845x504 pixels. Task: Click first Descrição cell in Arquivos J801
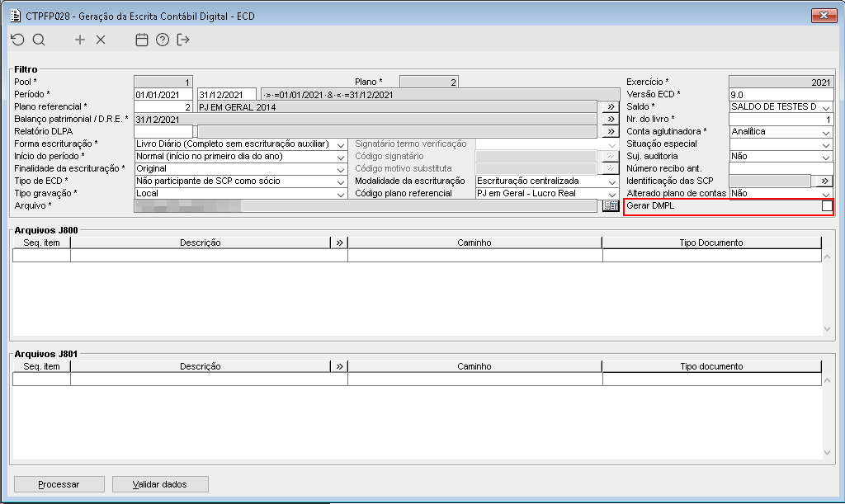click(209, 379)
